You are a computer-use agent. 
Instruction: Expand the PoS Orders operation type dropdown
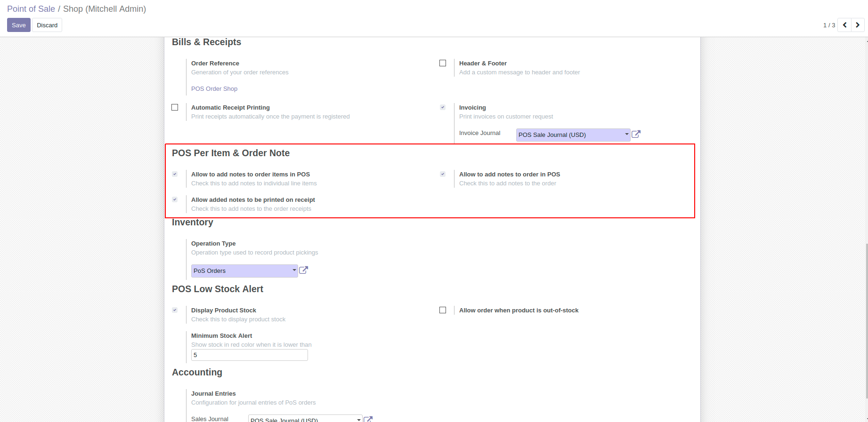(244, 271)
